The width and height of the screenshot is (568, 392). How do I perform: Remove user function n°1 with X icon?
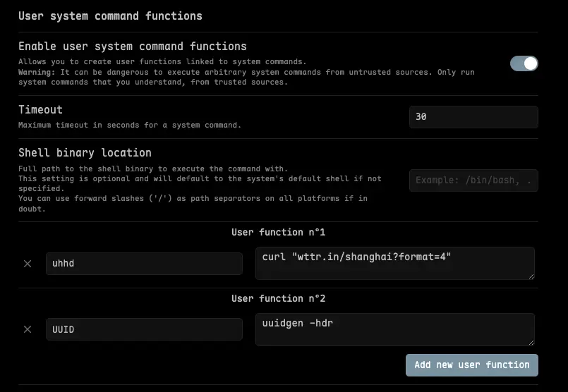pyautogui.click(x=28, y=264)
